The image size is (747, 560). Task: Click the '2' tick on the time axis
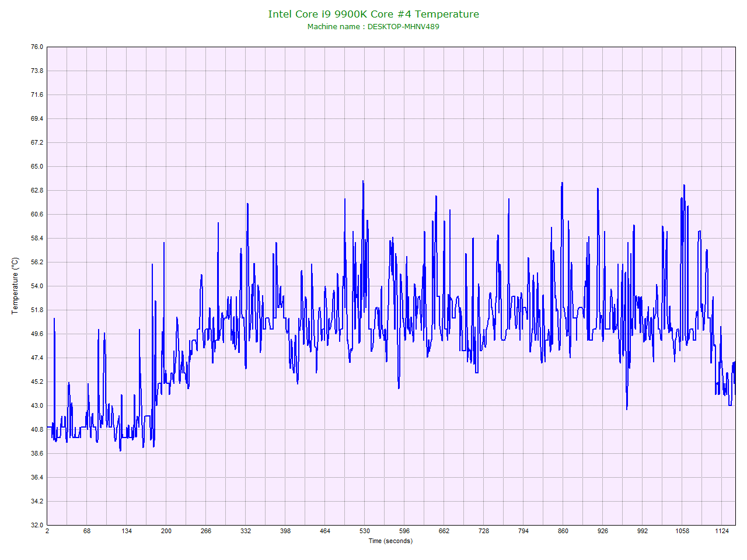47,531
